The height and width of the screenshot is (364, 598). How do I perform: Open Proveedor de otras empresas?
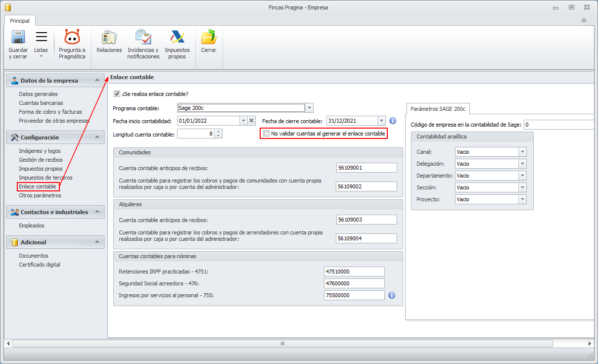pos(54,121)
